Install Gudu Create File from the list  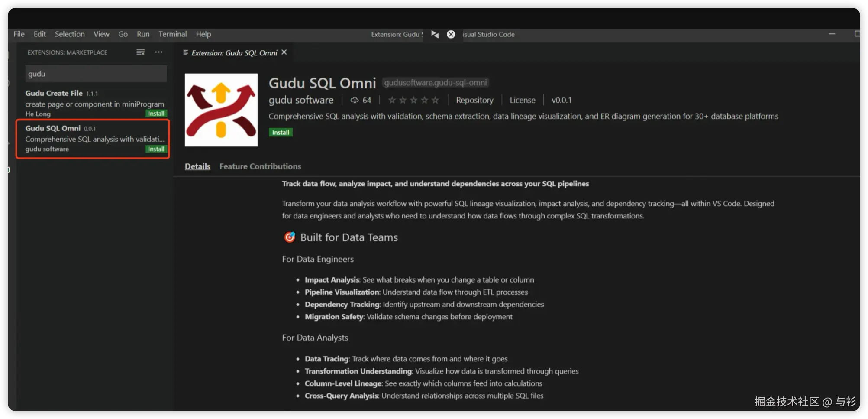click(x=156, y=114)
